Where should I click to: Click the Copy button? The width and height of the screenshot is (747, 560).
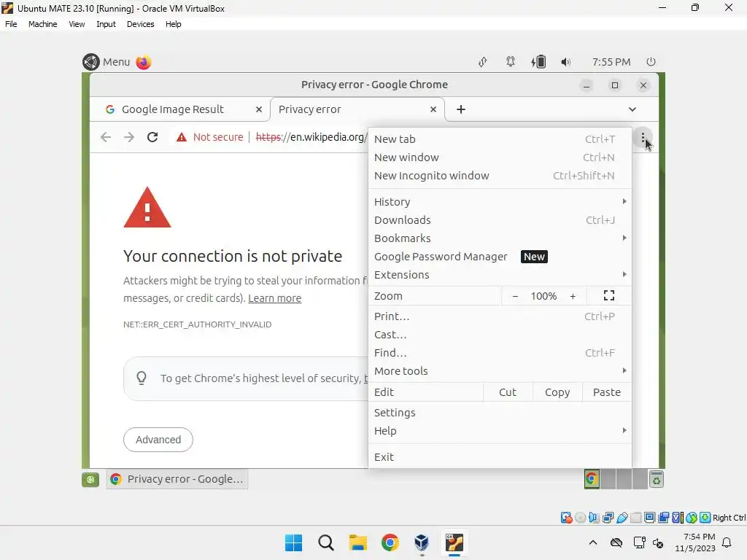(x=557, y=392)
